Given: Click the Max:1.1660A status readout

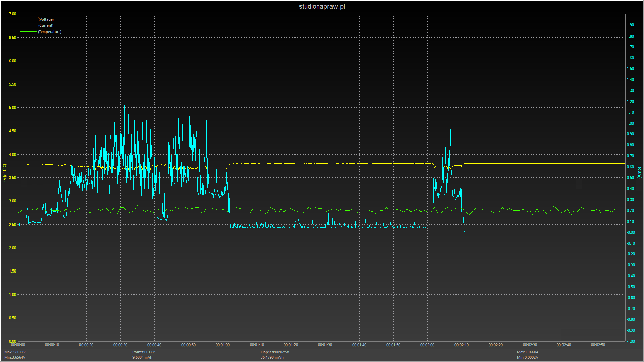Looking at the screenshot, I should 527,352.
